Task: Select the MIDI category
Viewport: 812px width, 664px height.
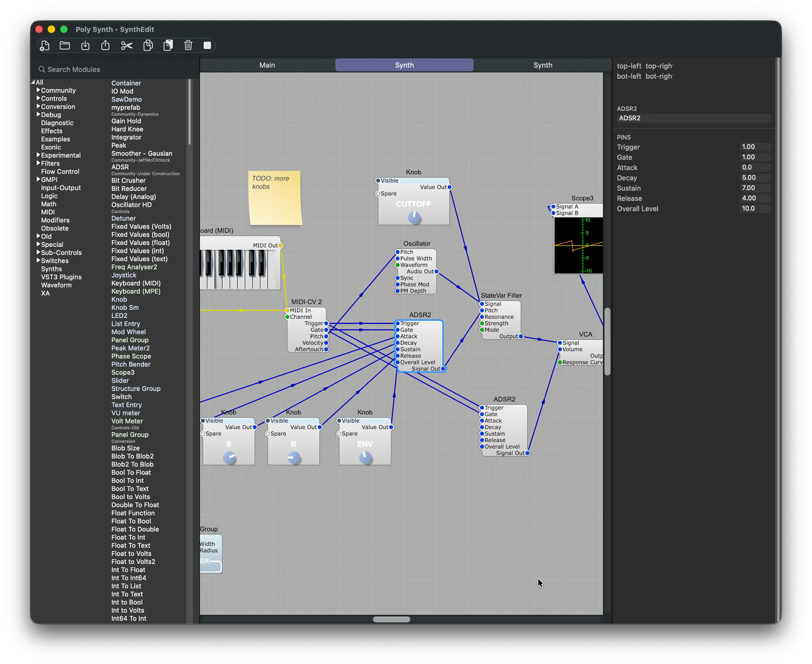Action: tap(48, 212)
